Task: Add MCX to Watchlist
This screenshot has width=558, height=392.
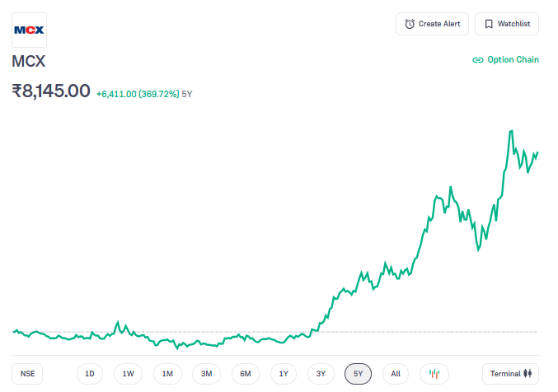Action: [506, 24]
